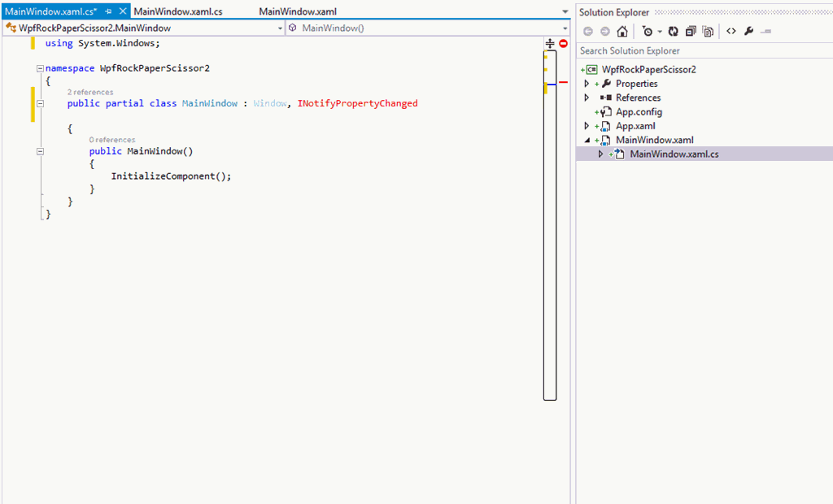Viewport: 833px width, 504px height.
Task: Click the Home icon in Solution Explorer
Action: [x=622, y=31]
